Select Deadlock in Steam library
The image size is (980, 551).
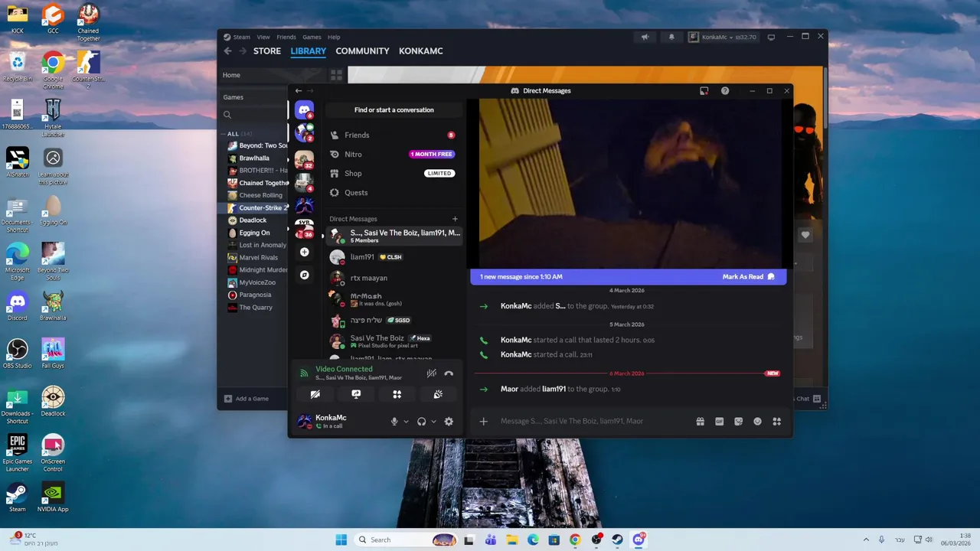[253, 220]
